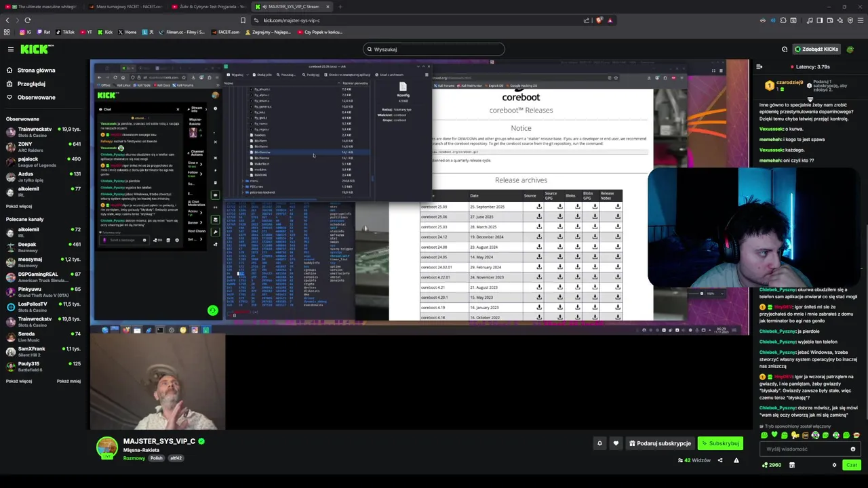The width and height of the screenshot is (868, 488).
Task: Open pajalock channel in followed list
Action: coord(43,161)
